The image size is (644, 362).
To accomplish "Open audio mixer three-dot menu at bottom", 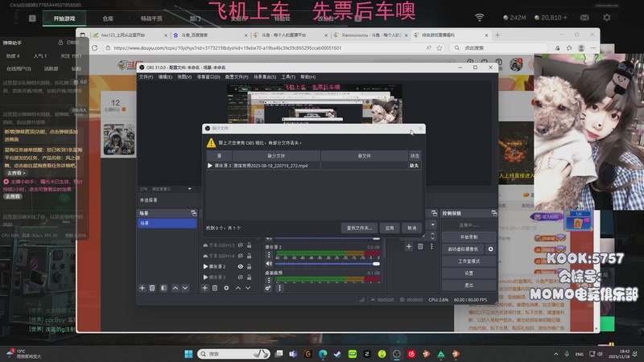I will (279, 288).
